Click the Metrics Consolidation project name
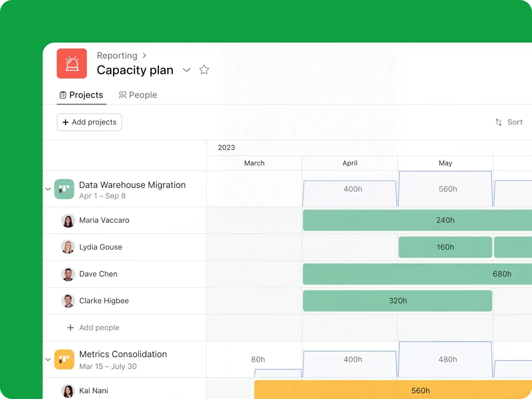The image size is (532, 399). pos(123,354)
